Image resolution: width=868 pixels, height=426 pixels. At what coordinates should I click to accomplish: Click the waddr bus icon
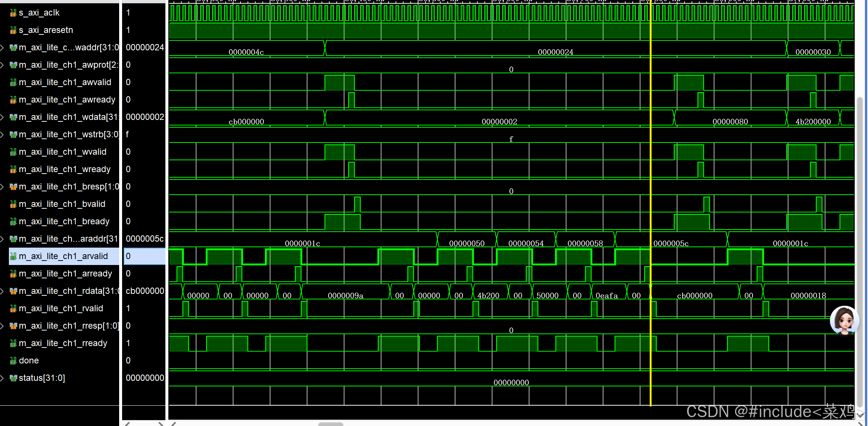point(13,47)
